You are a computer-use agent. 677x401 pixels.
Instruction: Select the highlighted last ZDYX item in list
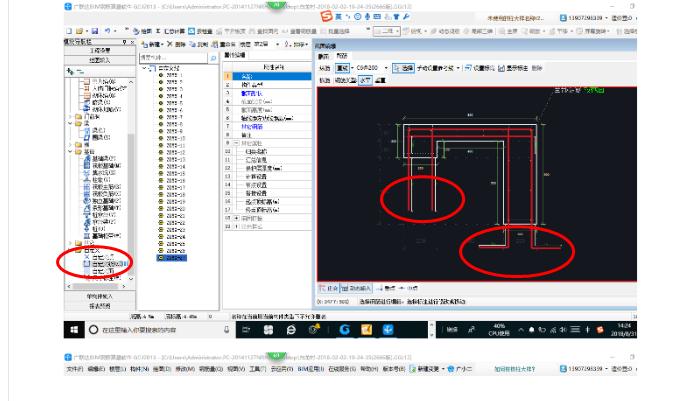(171, 258)
